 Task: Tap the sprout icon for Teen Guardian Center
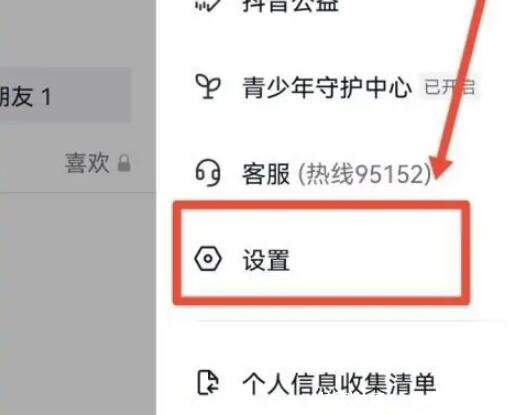pyautogui.click(x=208, y=86)
